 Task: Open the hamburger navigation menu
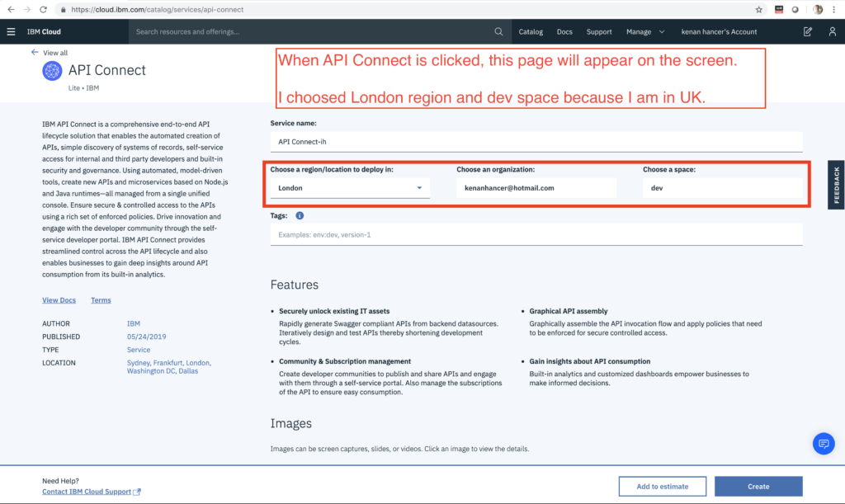tap(11, 32)
